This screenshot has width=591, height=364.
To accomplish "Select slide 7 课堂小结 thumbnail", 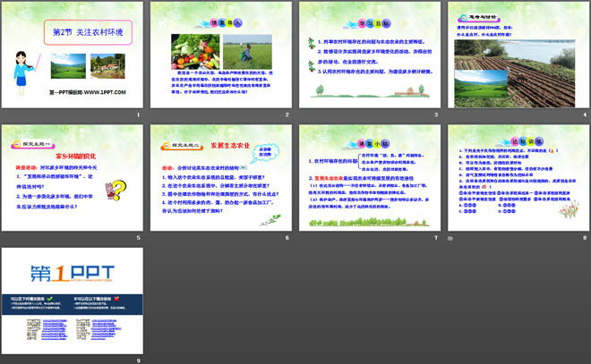I will (x=370, y=178).
